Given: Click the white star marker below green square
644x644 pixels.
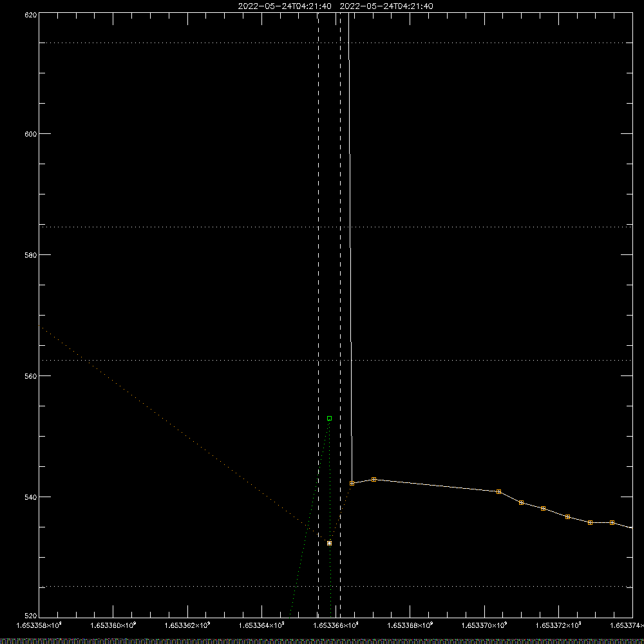Looking at the screenshot, I should pos(329,543).
